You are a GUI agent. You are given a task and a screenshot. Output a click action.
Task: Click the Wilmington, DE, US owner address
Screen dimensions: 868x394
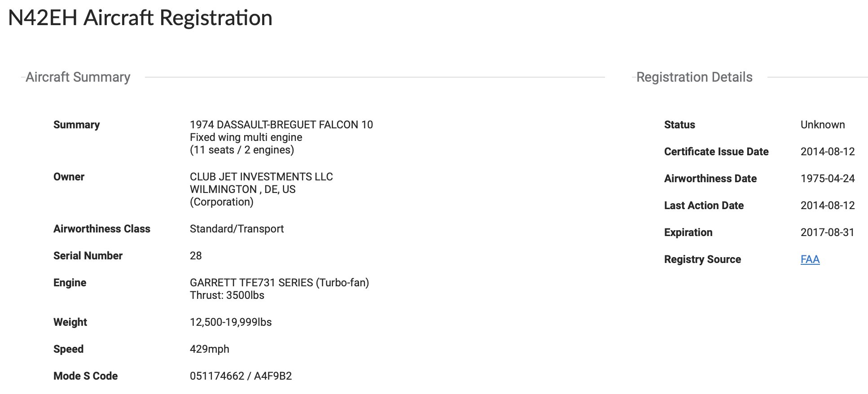click(x=242, y=189)
